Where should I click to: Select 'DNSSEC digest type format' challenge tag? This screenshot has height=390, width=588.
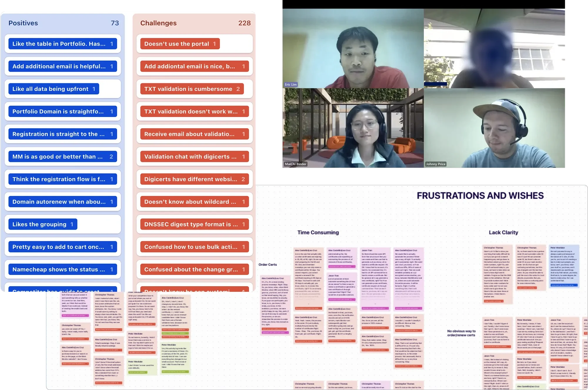194,224
